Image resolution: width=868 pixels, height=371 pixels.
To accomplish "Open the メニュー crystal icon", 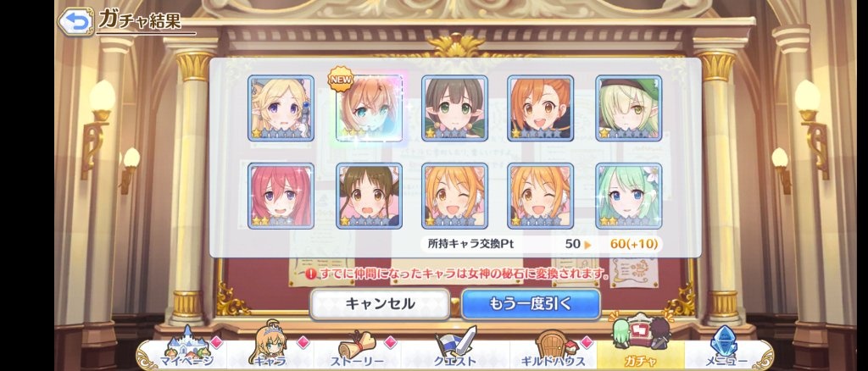I will click(724, 346).
